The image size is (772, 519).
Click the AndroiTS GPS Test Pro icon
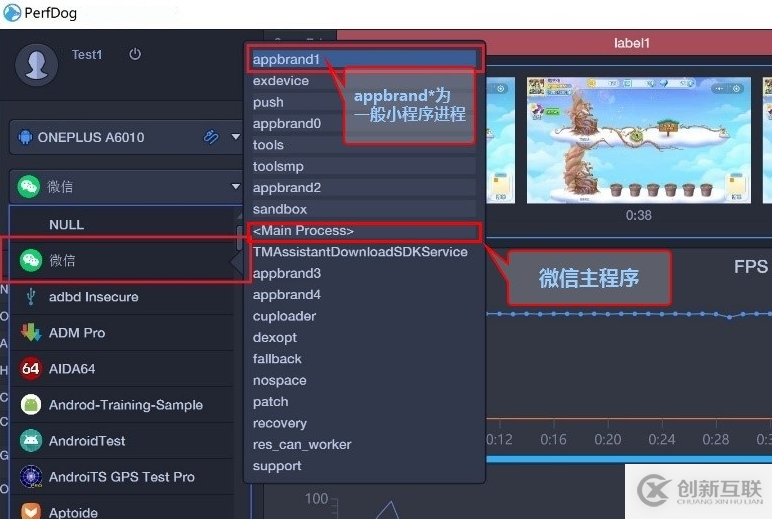[x=31, y=477]
